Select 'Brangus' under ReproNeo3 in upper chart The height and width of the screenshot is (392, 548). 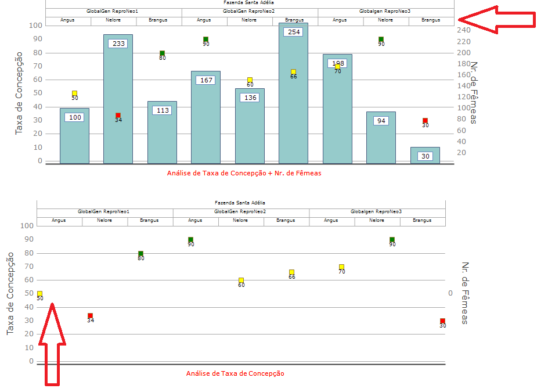[431, 20]
